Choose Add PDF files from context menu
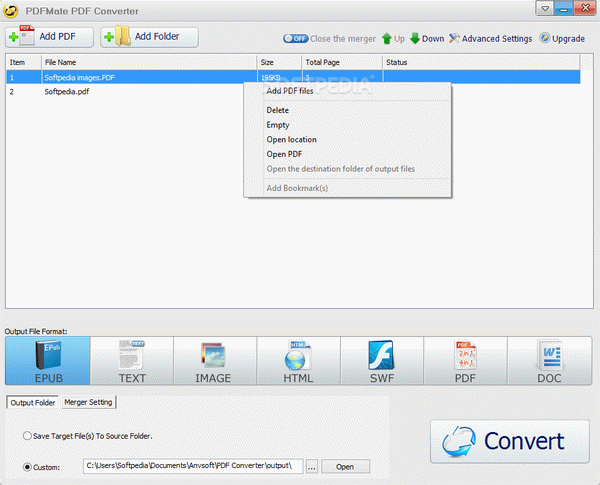600x485 pixels. pos(347,91)
